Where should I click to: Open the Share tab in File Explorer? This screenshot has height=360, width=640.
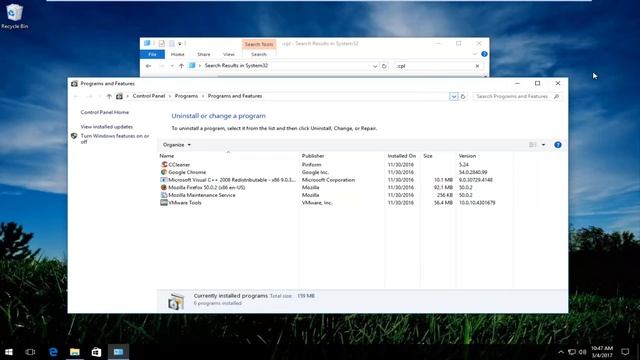pyautogui.click(x=204, y=54)
